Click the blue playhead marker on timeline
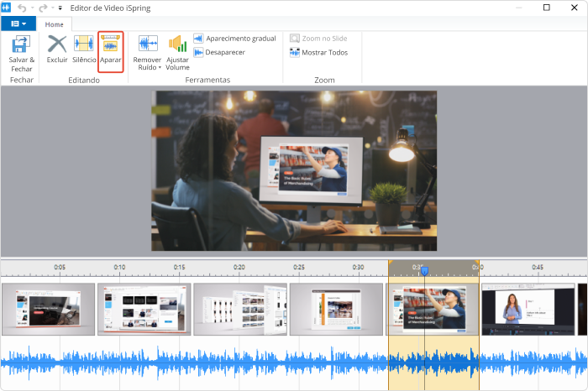The height and width of the screenshot is (391, 588). [424, 271]
